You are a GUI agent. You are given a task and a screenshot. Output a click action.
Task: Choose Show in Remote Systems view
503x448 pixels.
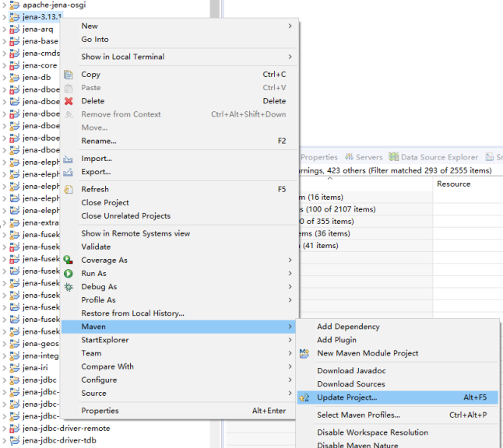179,233
